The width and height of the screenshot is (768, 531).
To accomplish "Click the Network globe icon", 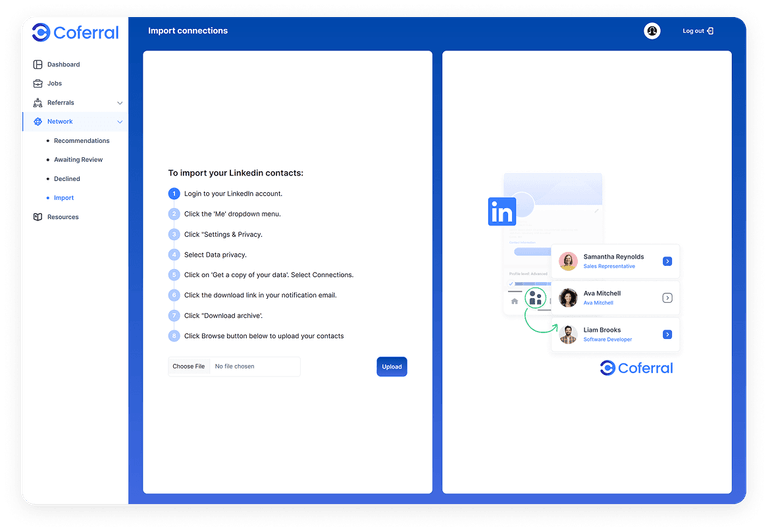I will [x=38, y=121].
